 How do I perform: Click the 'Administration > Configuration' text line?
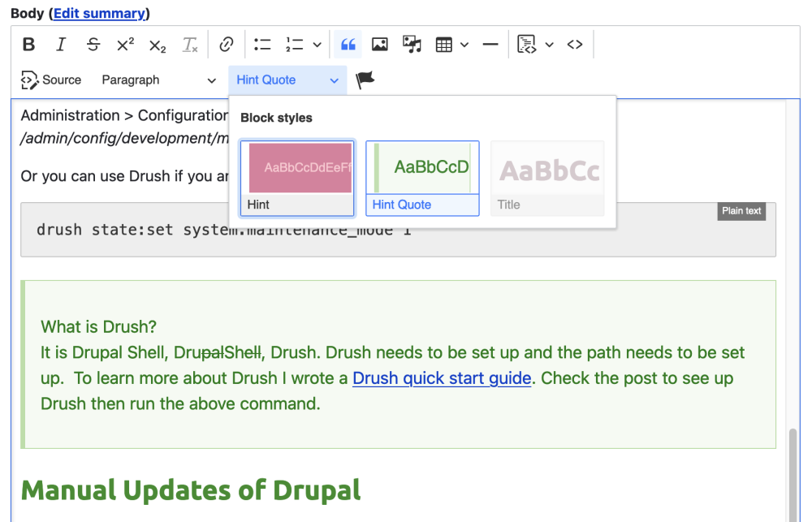[124, 115]
